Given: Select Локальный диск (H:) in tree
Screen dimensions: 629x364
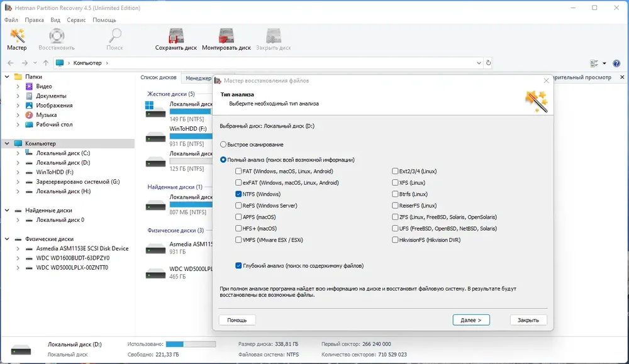Looking at the screenshot, I should 64,191.
